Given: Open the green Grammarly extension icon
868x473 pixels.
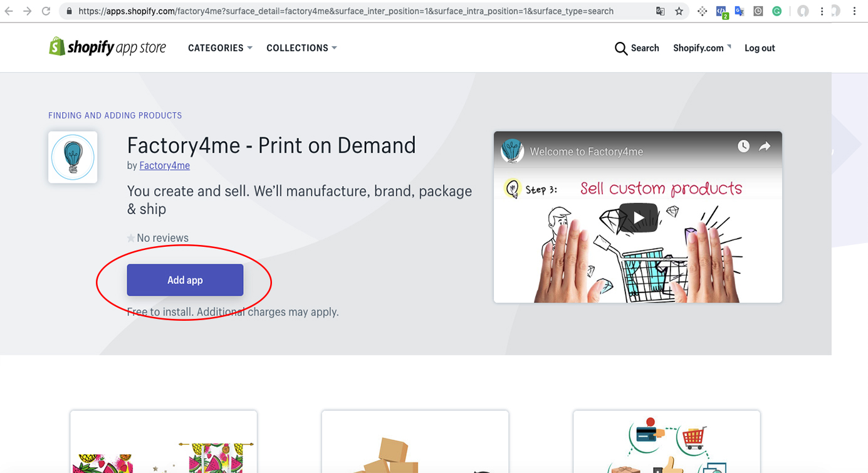Looking at the screenshot, I should click(777, 11).
